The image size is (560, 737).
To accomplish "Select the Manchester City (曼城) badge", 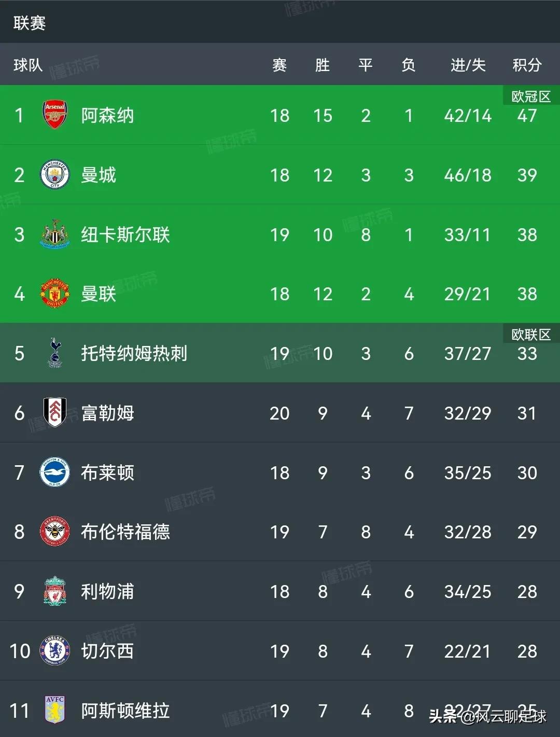I will coord(53,175).
